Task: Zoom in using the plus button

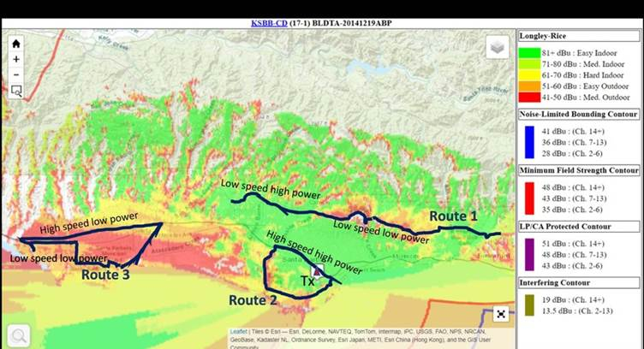Action: [16, 59]
